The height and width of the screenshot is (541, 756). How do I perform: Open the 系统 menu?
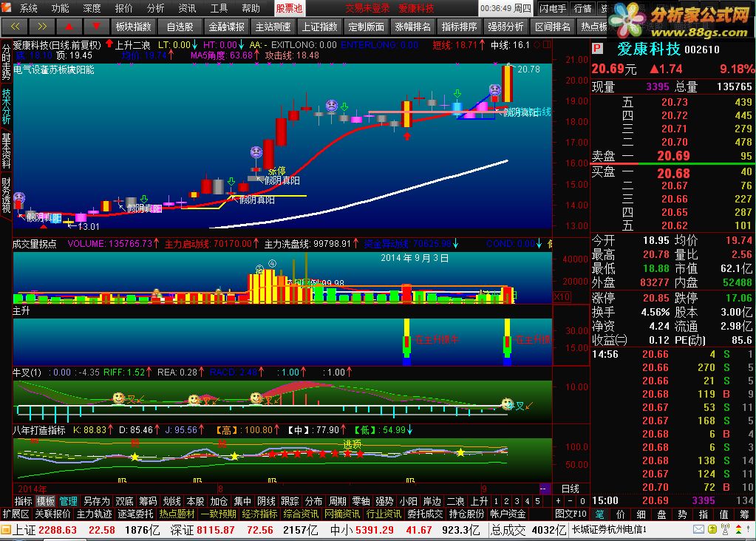coord(28,8)
